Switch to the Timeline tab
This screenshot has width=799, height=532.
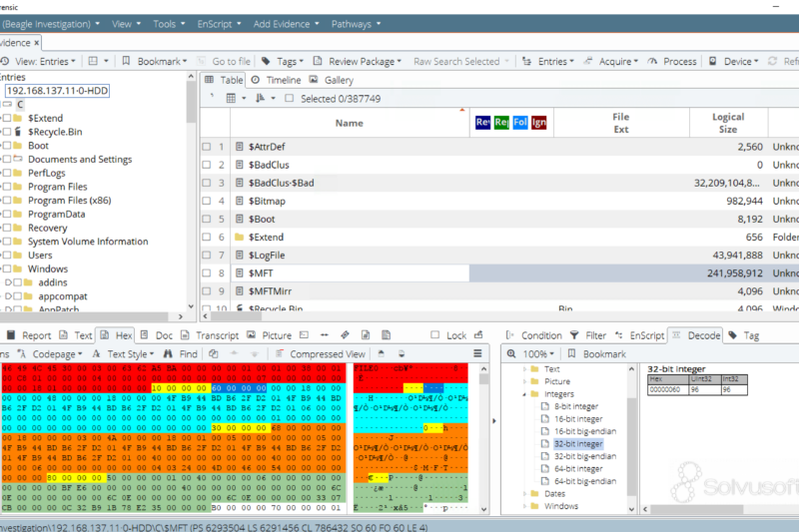(277, 80)
